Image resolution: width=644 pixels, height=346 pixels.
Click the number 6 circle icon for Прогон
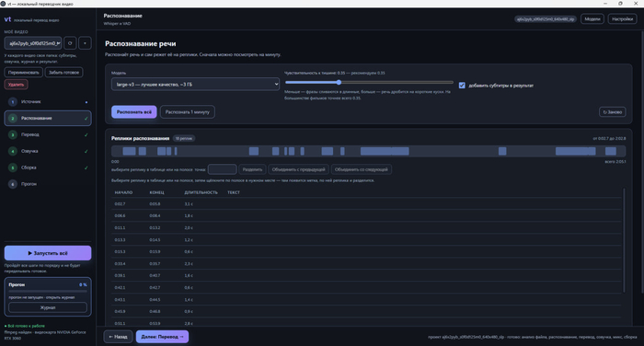pyautogui.click(x=13, y=184)
